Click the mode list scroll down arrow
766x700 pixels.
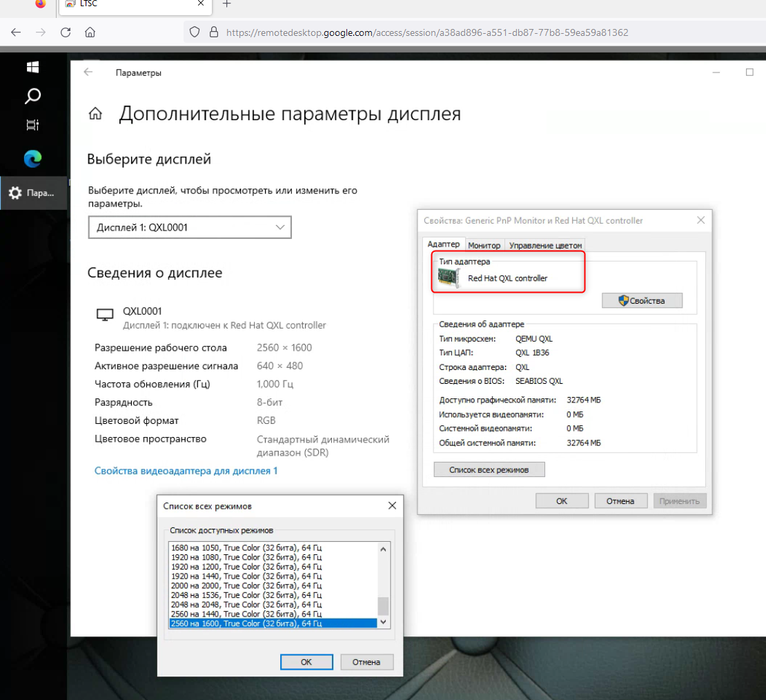coord(384,622)
